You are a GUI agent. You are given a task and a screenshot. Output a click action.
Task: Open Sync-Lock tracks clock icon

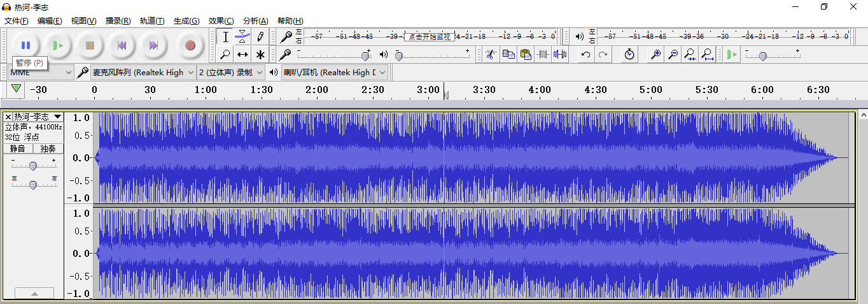629,54
